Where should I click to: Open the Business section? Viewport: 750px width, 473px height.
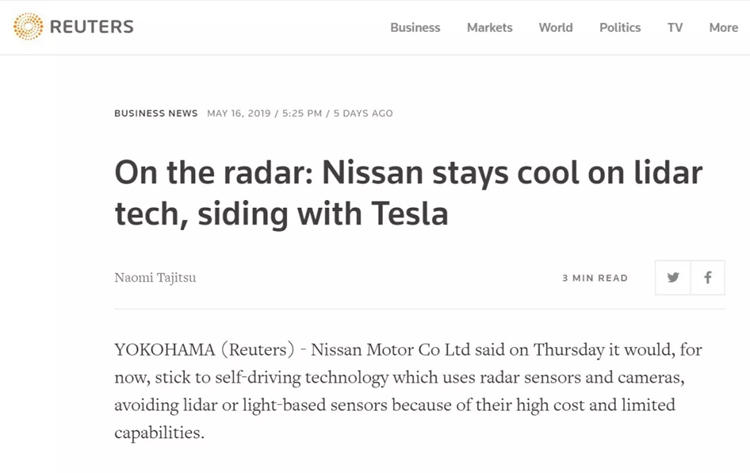415,28
